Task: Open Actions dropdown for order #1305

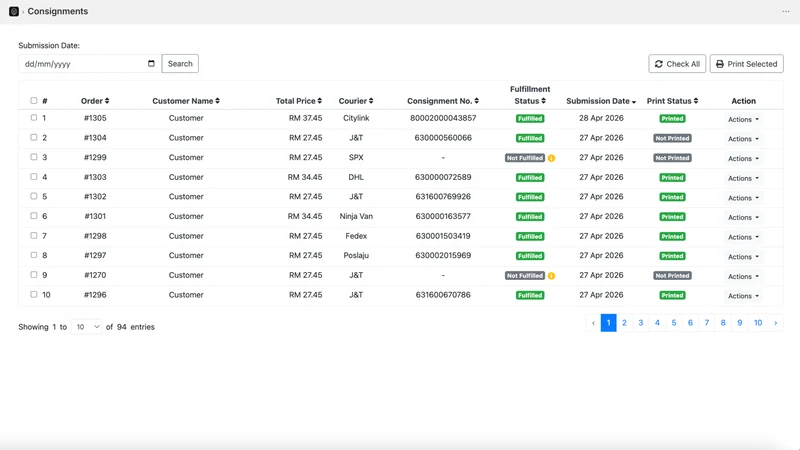Action: click(x=743, y=119)
